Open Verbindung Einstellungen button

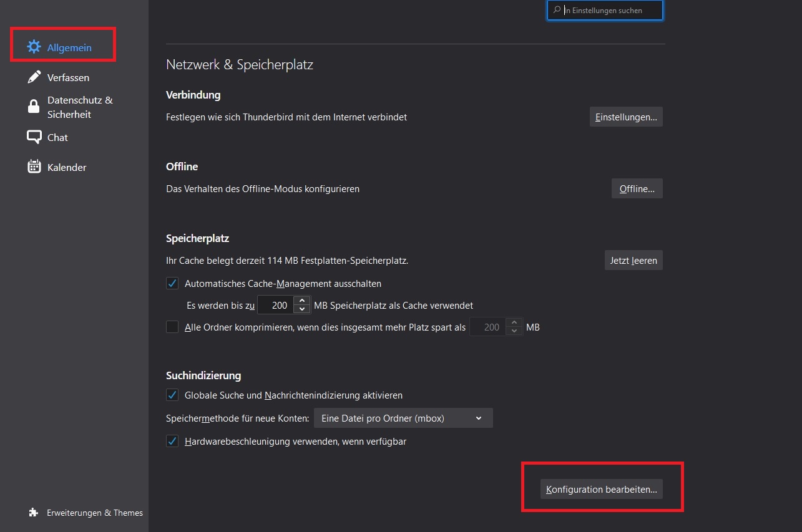tap(626, 117)
